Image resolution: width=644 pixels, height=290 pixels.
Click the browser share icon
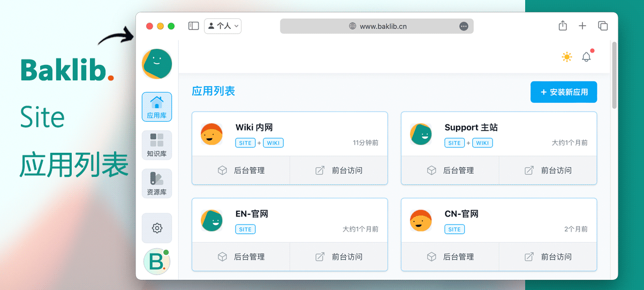click(x=563, y=26)
